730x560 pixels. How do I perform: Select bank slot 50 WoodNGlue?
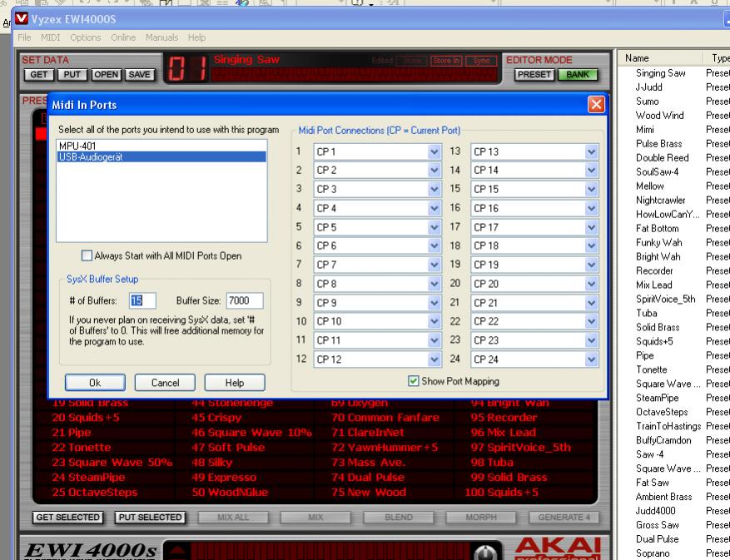[x=230, y=492]
